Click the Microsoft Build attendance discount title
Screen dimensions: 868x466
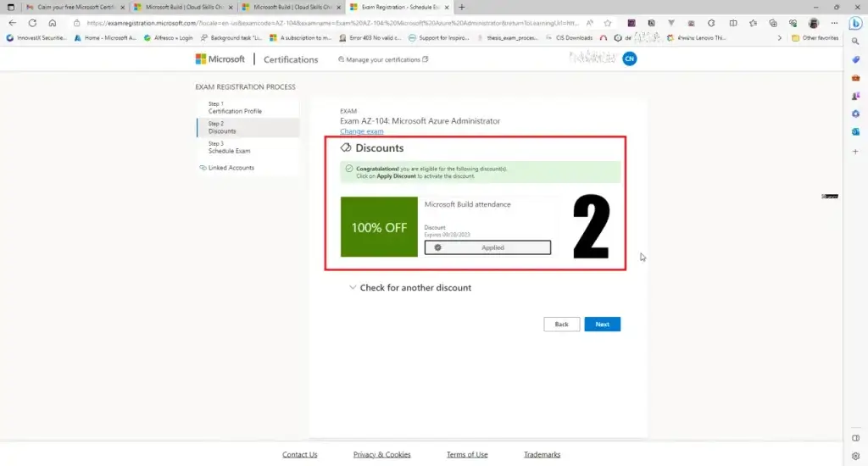[x=467, y=204]
